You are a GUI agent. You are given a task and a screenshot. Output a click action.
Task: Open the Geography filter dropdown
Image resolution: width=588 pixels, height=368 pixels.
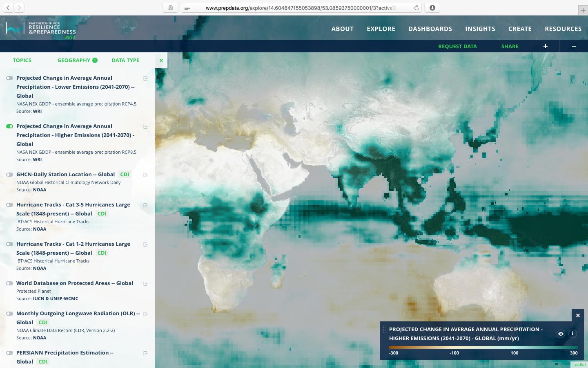73,60
